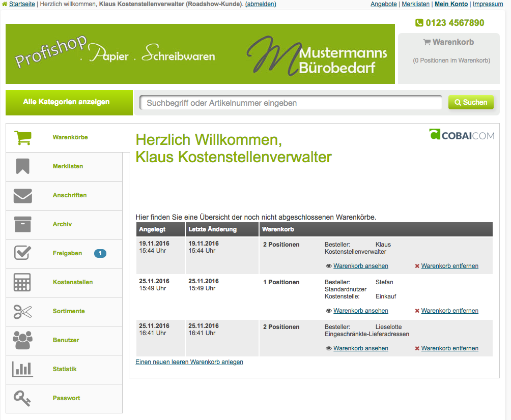
Task: Open Merklisten via the bookmark icon
Action: 22,166
